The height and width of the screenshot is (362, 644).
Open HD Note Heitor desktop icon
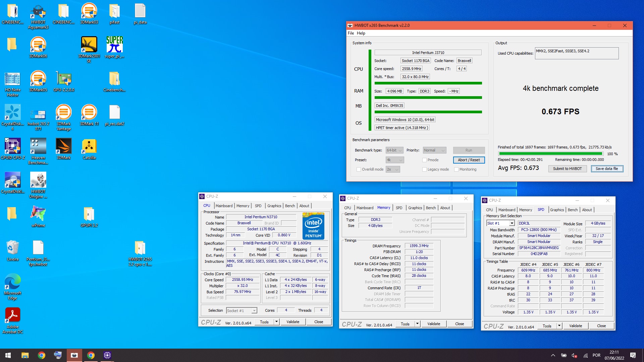click(x=12, y=84)
